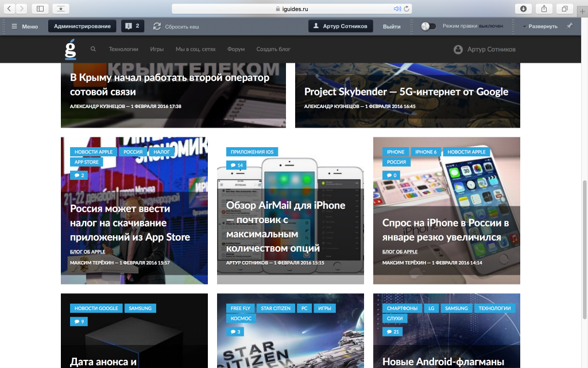This screenshot has width=588, height=368.
Task: Open the Администрирование panel
Action: (82, 26)
